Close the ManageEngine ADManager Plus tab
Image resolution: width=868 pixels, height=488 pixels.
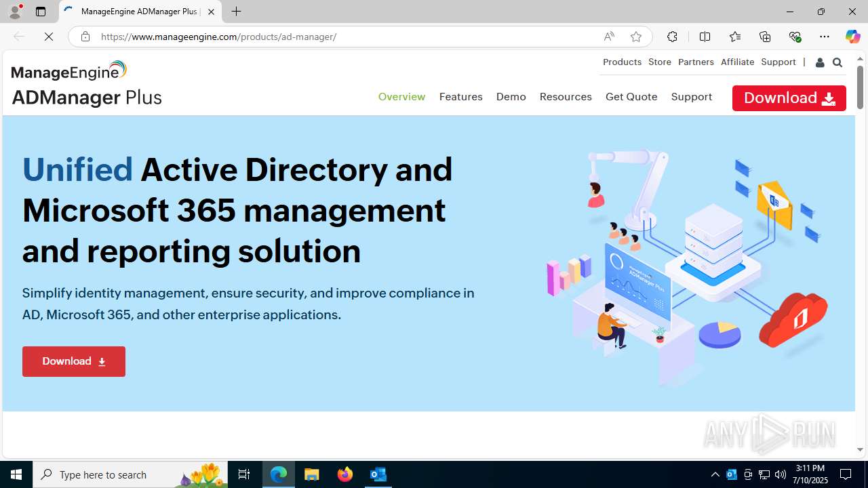[211, 12]
